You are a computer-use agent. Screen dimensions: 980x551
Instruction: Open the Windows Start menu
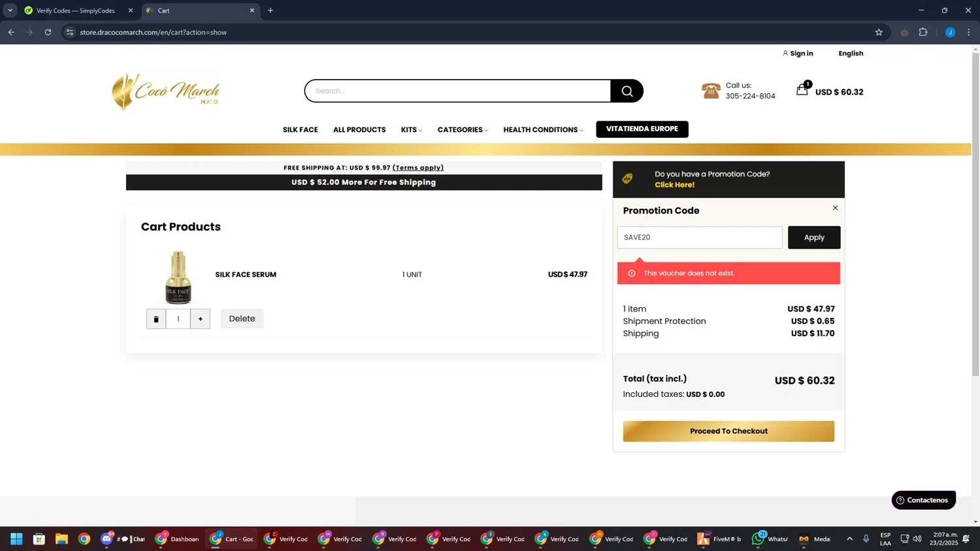coord(16,539)
